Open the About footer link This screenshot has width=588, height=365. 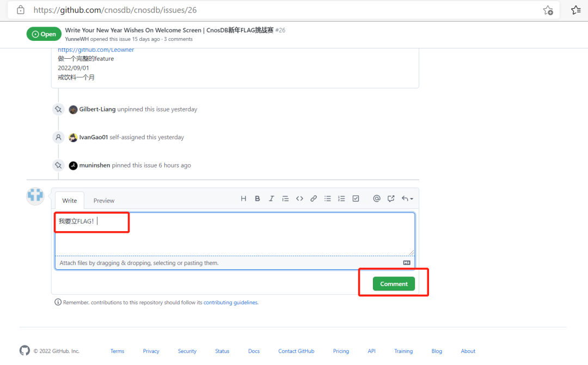click(x=468, y=351)
